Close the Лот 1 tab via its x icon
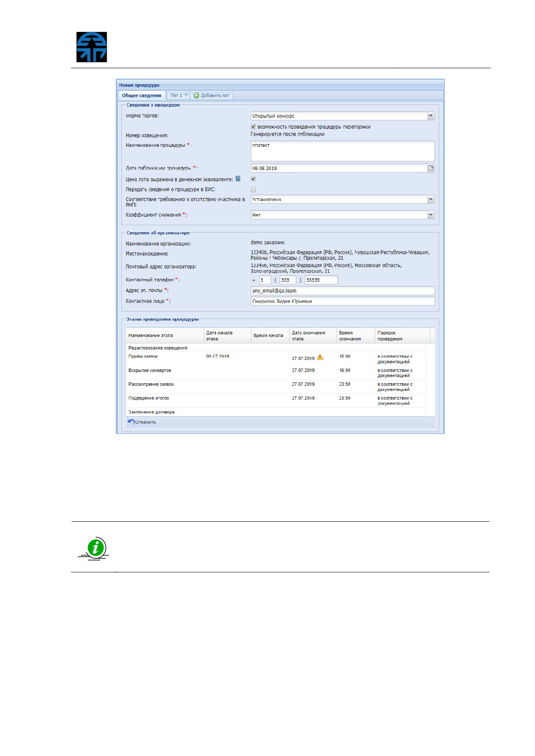This screenshot has width=535, height=756. click(x=186, y=94)
